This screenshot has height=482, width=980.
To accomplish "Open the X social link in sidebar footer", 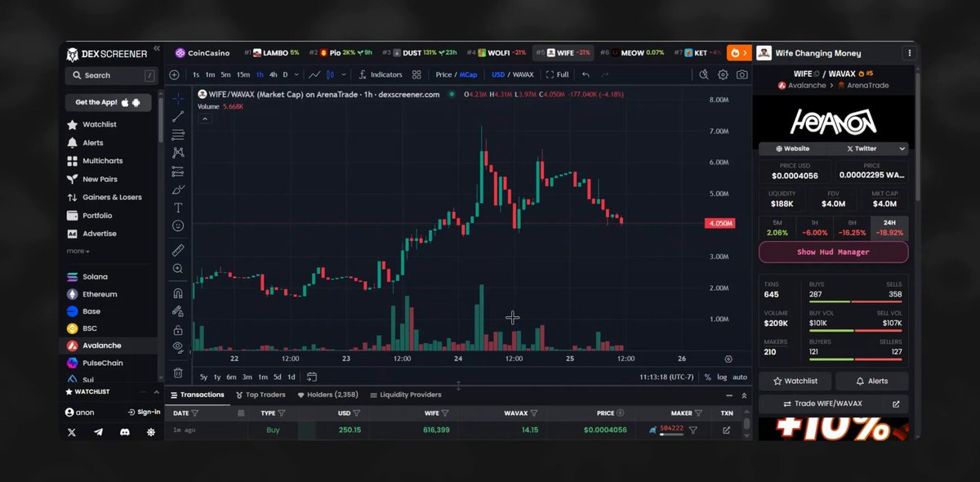I will click(72, 431).
